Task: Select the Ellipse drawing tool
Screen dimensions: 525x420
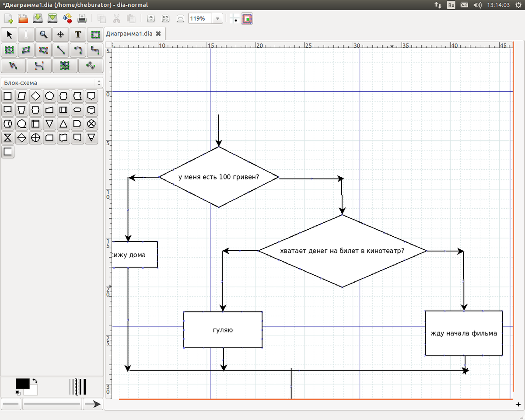Action: (9, 50)
